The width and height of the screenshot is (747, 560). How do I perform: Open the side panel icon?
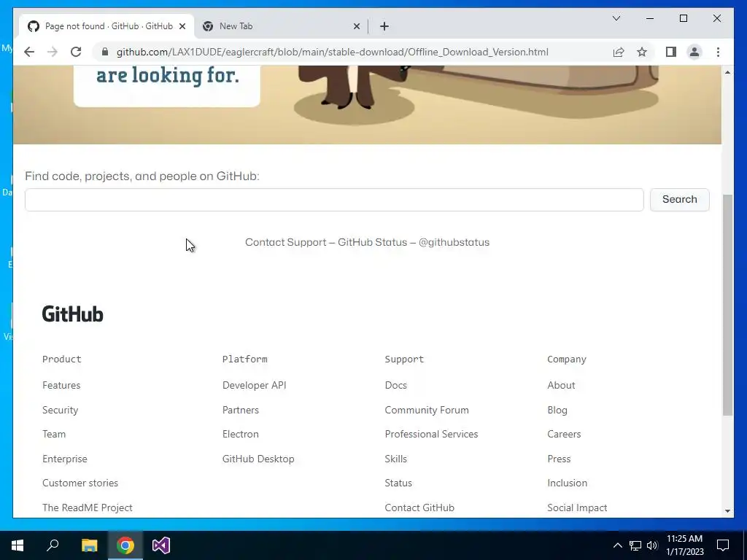671,52
